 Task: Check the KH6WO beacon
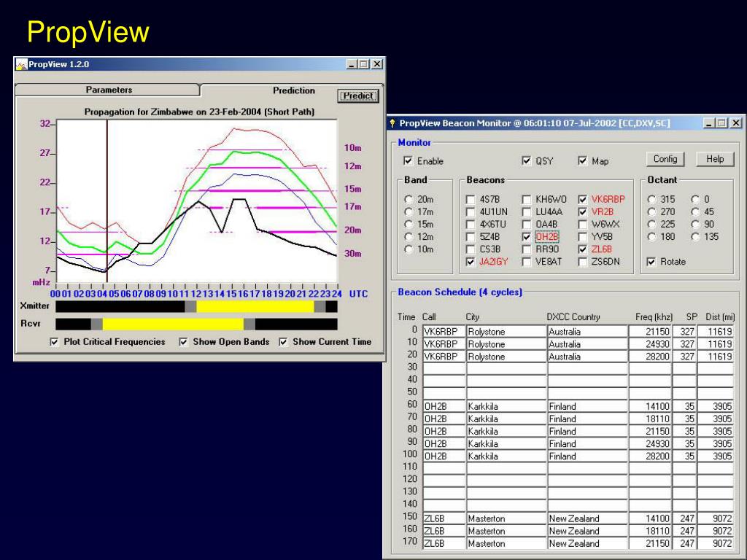[x=527, y=200]
